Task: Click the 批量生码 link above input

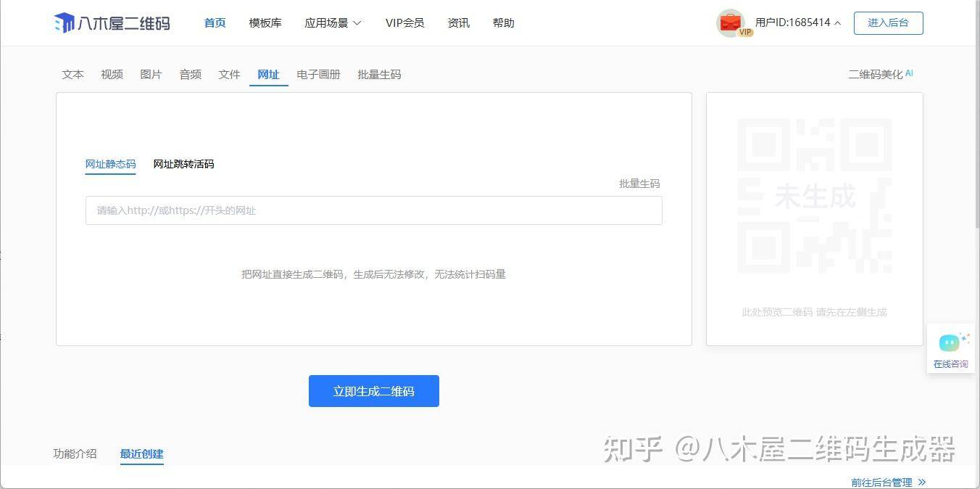Action: [x=639, y=184]
